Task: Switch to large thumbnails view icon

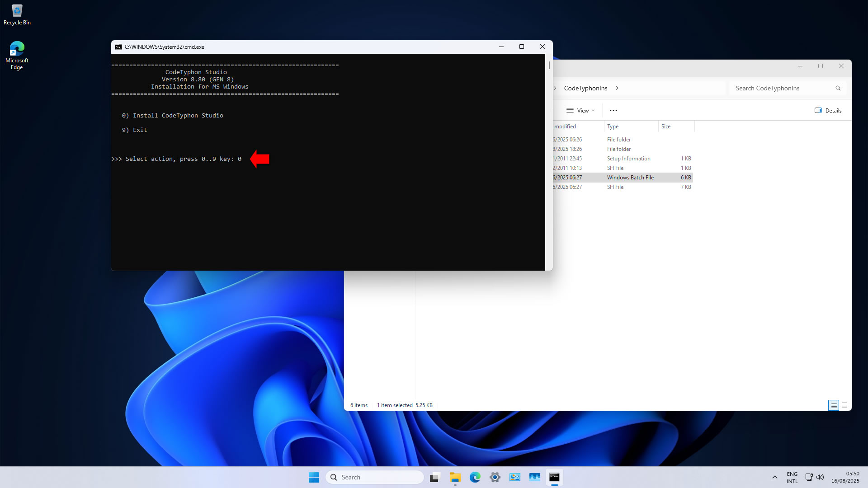Action: [844, 405]
